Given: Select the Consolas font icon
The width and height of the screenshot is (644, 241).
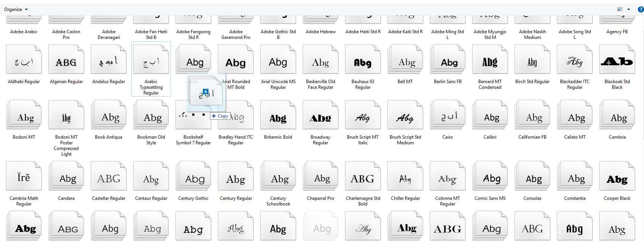Looking at the screenshot, I should (x=532, y=176).
